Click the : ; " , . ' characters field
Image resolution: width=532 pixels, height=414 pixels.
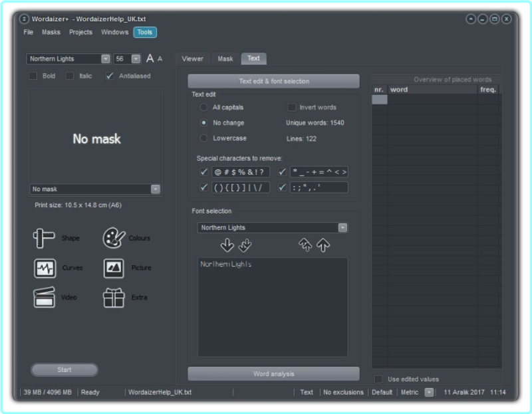(x=319, y=187)
